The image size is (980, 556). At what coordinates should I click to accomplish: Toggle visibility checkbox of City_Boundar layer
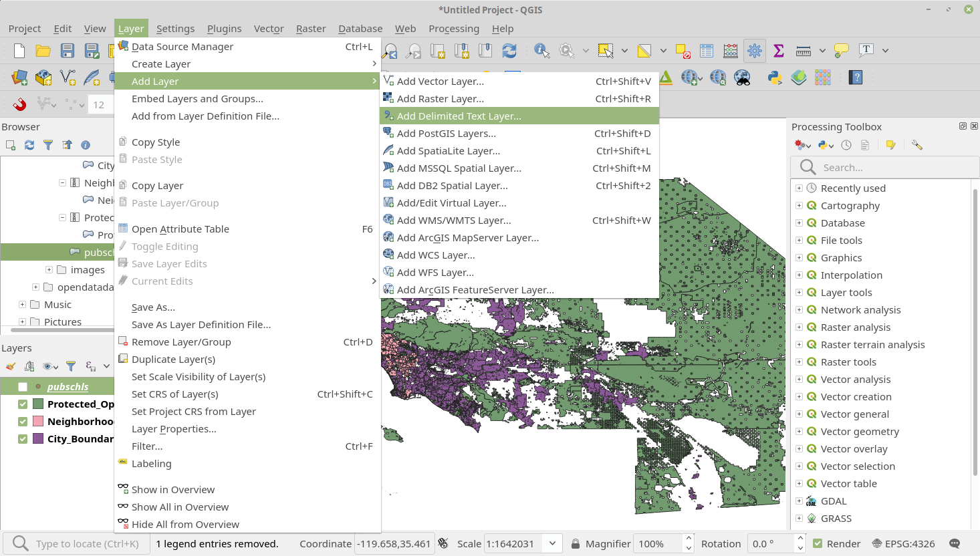point(23,439)
